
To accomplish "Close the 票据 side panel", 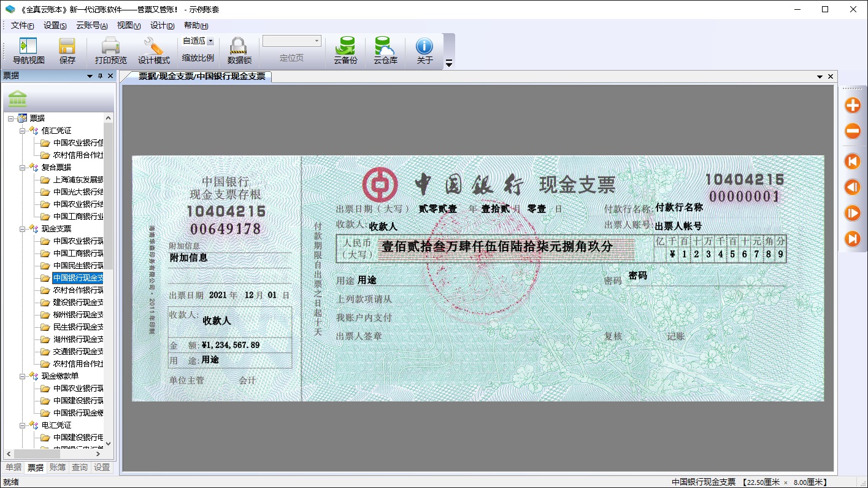I will pos(110,76).
